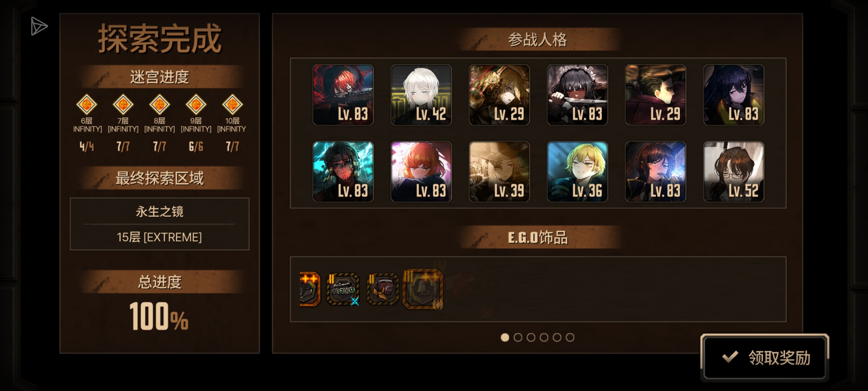Open the maid Lv. 83 identity portrait
This screenshot has height=391, width=868.
[578, 95]
